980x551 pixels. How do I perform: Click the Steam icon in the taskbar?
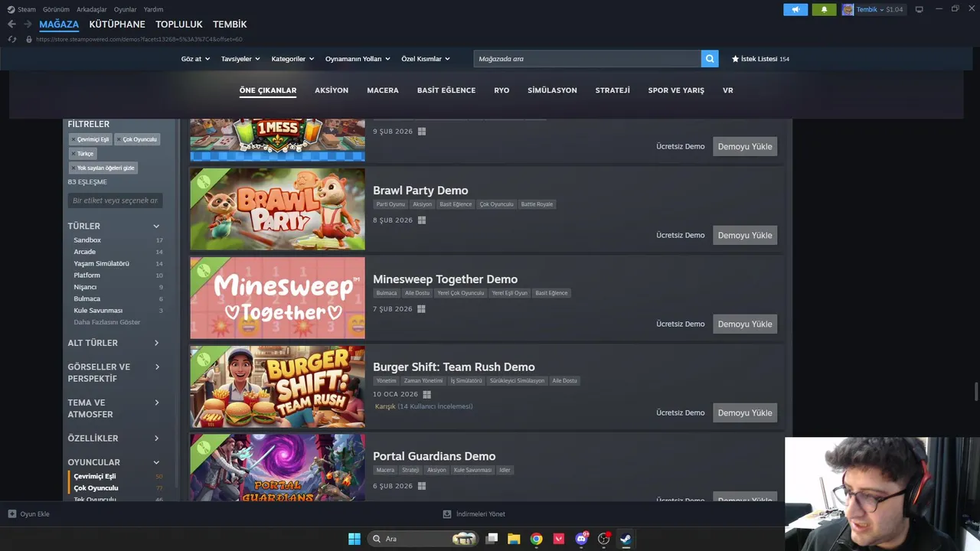pos(626,539)
